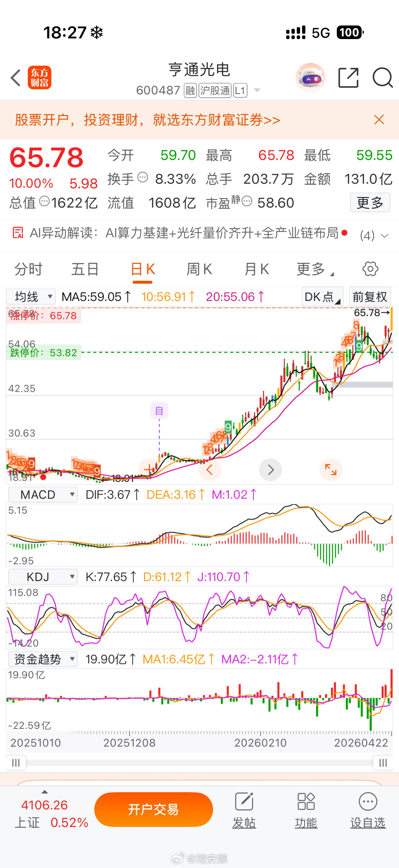Tap the share export icon
The height and width of the screenshot is (868, 399).
tap(348, 78)
